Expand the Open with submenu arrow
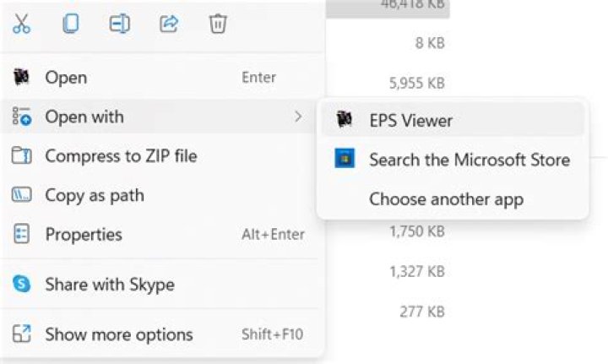608x364 pixels. point(297,117)
